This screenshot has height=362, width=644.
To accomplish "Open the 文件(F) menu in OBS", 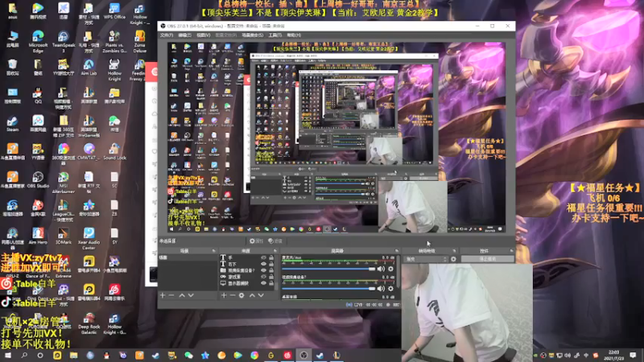I will (167, 35).
